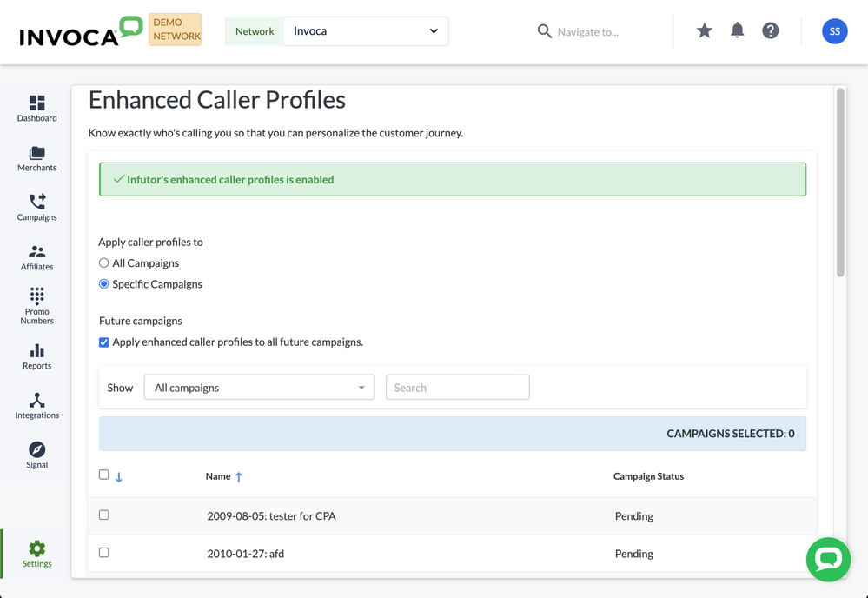Select the Specific Campaigns radio button
The image size is (868, 598).
103,284
